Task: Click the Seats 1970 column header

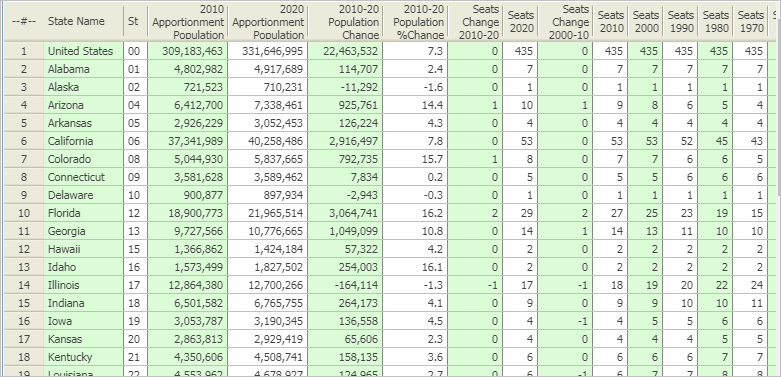Action: click(x=751, y=21)
